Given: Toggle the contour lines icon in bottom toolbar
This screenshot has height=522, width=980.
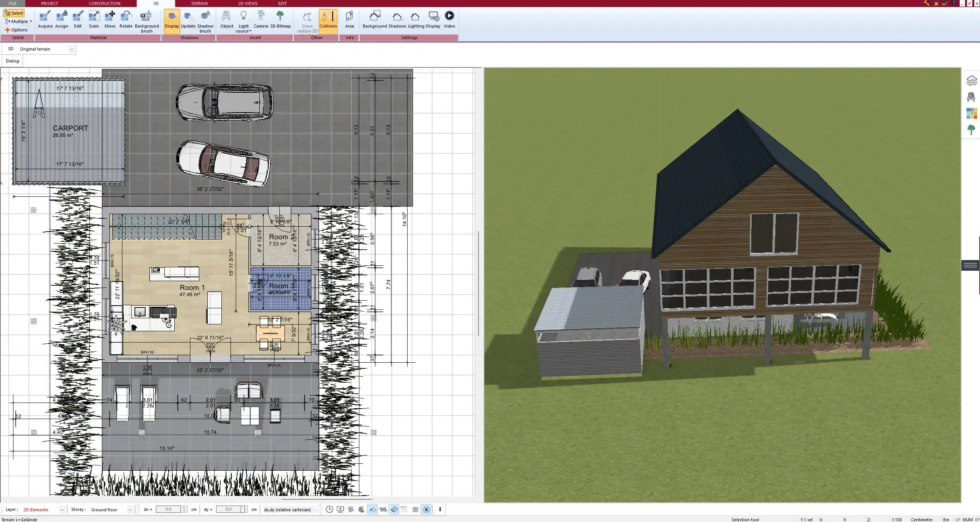Looking at the screenshot, I should (405, 509).
